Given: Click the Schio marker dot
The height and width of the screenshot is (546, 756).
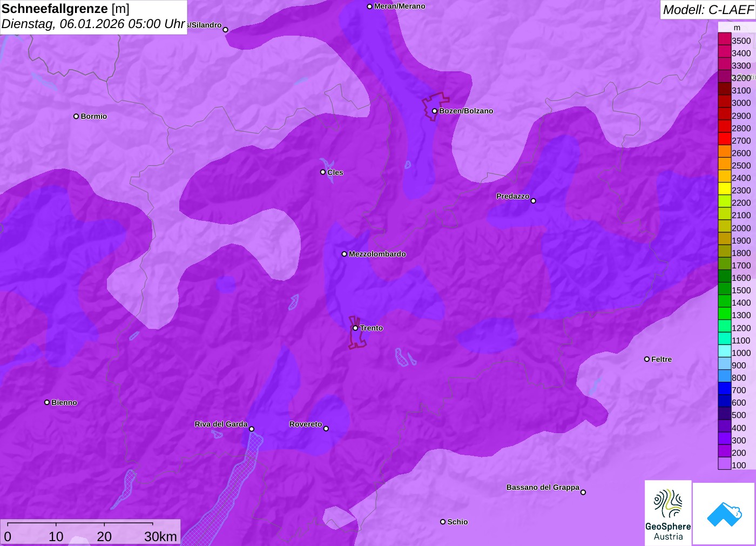Looking at the screenshot, I should (443, 522).
